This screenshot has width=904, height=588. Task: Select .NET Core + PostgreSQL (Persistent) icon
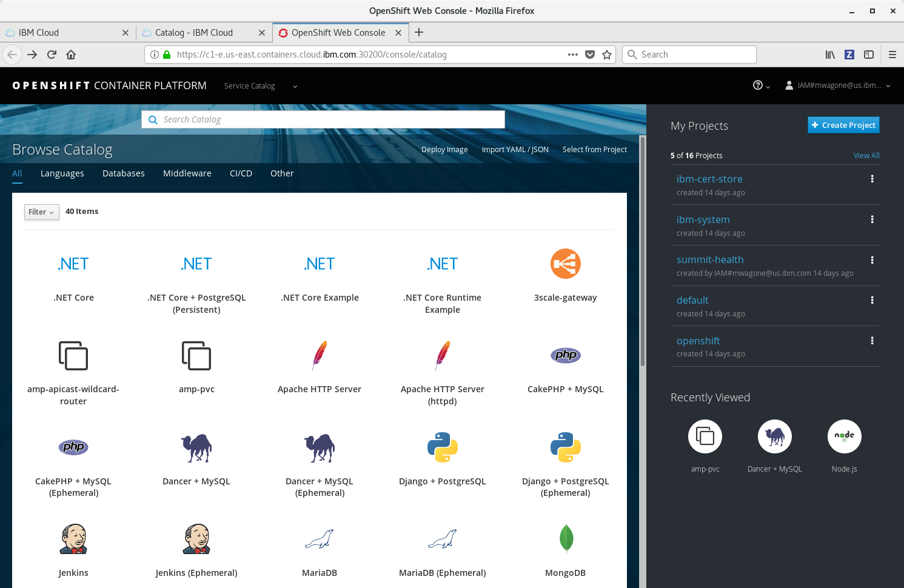(196, 264)
